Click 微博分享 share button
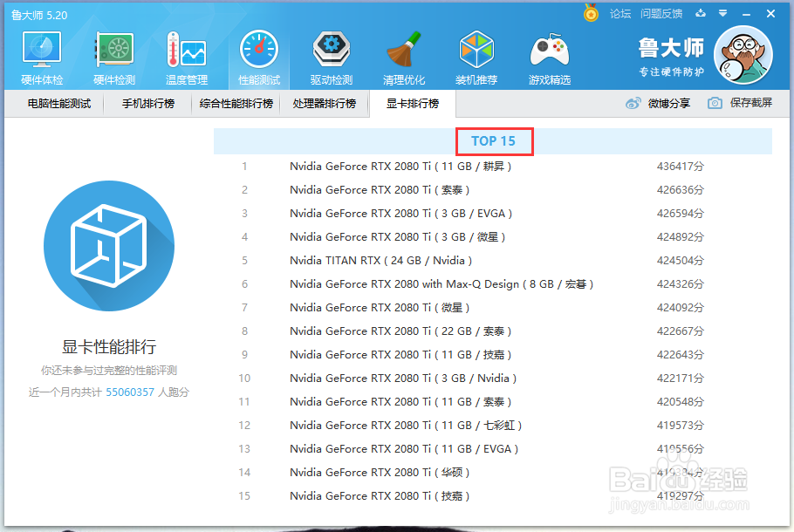The width and height of the screenshot is (794, 532). (x=658, y=104)
